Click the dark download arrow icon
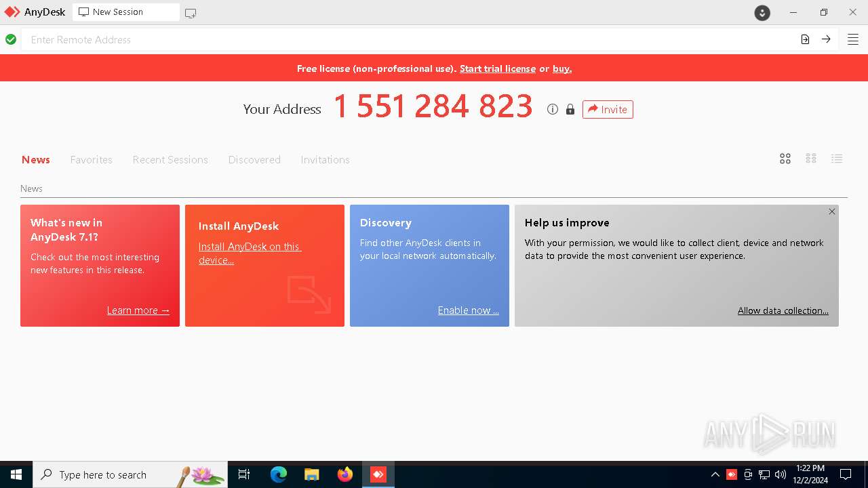This screenshot has height=488, width=868. click(762, 13)
